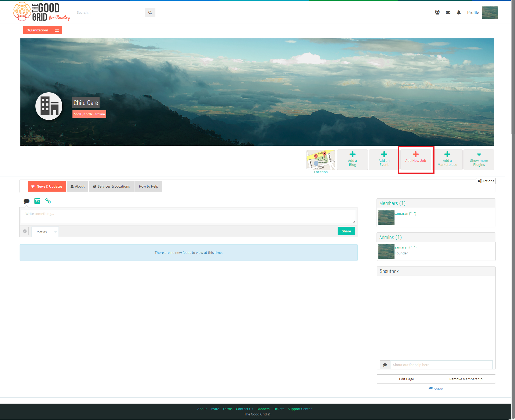Click the Location link under map
Viewport: 515px width, 420px height.
click(321, 172)
